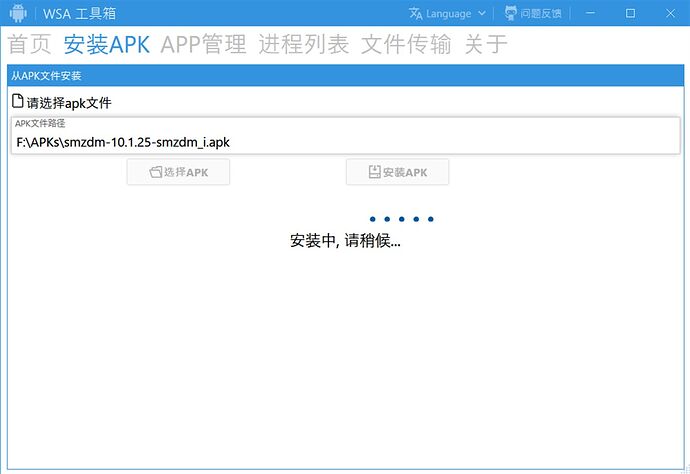Open the Language dropdown menu
The width and height of the screenshot is (690, 474).
[448, 13]
